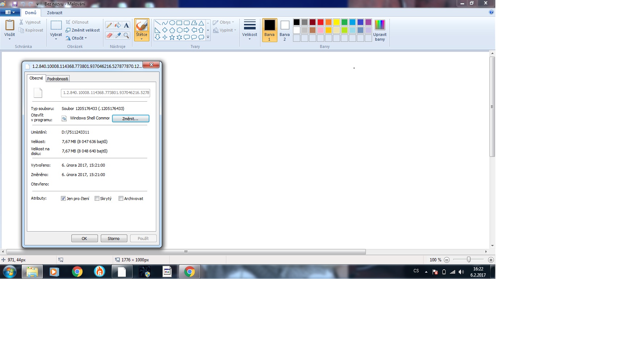Open the Otočit rotate dropdown

[77, 38]
